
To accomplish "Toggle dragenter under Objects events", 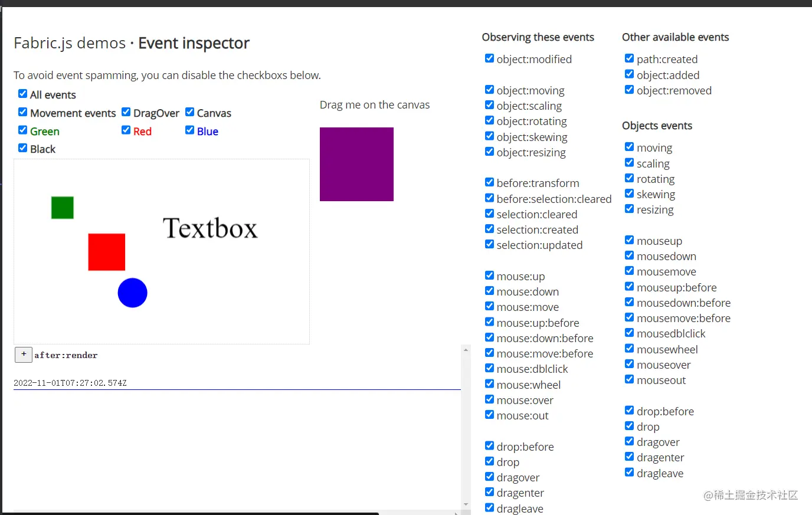I will [x=629, y=457].
